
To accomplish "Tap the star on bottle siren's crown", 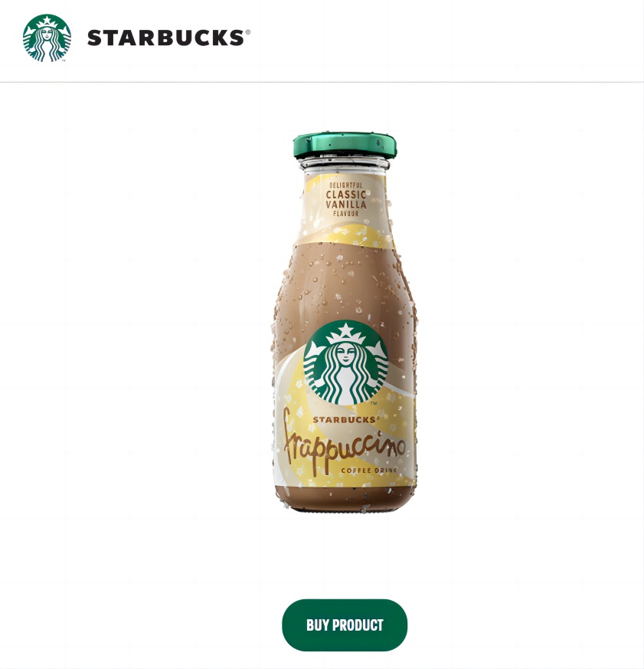I will 345,330.
